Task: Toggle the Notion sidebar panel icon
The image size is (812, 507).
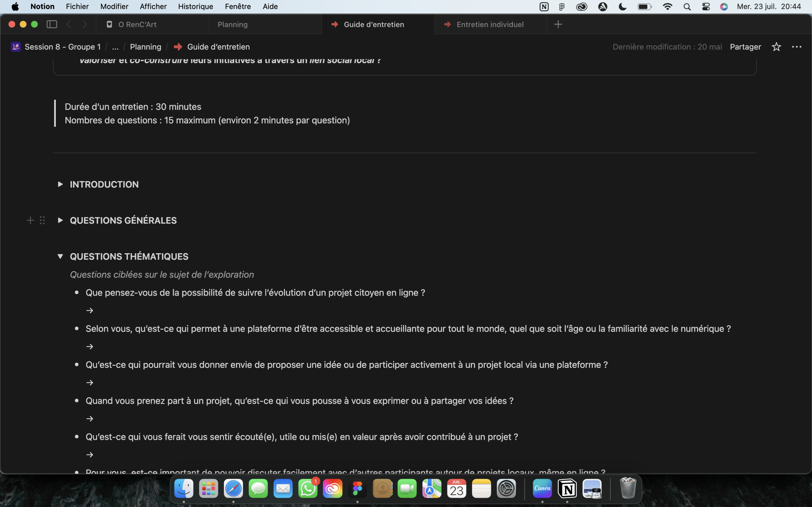Action: point(52,24)
